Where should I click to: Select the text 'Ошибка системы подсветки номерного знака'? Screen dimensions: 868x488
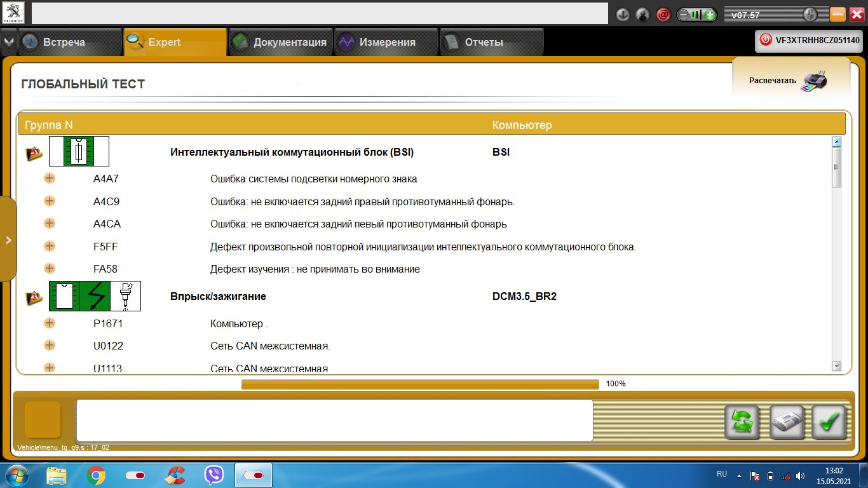pos(314,179)
